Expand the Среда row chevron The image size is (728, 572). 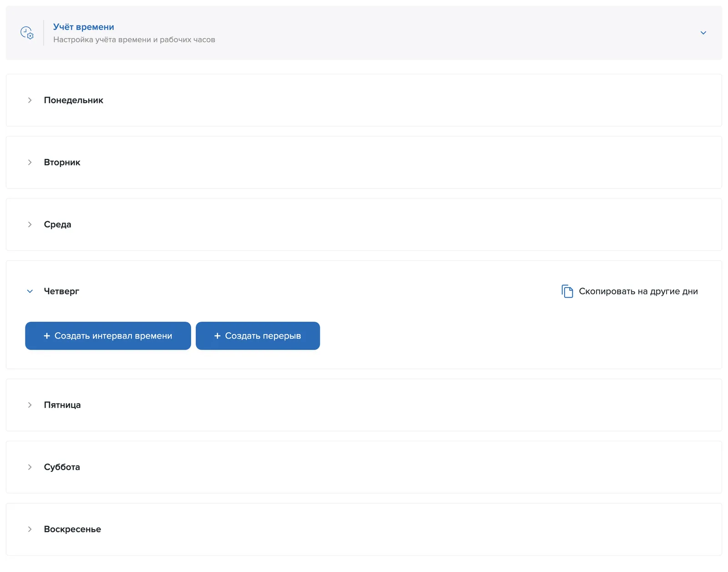pos(30,224)
